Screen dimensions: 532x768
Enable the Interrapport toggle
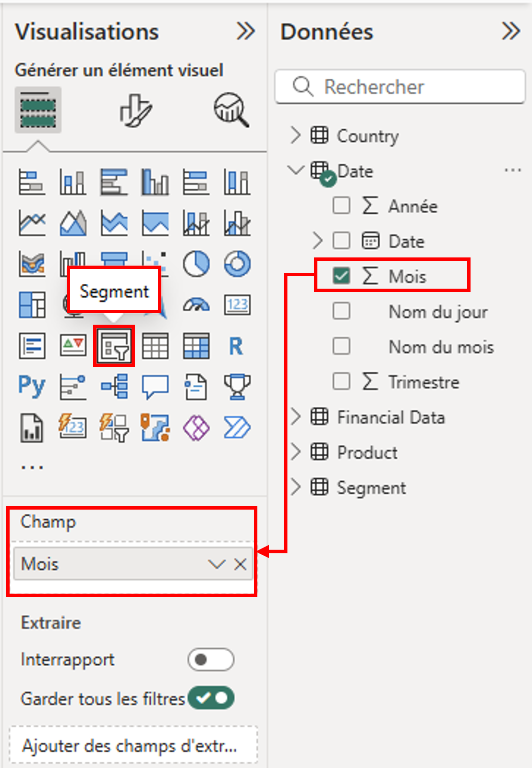point(211,659)
